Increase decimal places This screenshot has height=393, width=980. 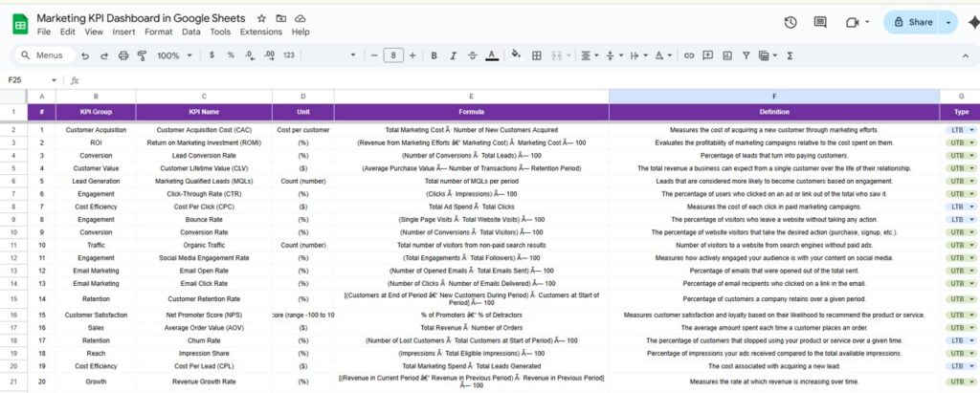(269, 55)
